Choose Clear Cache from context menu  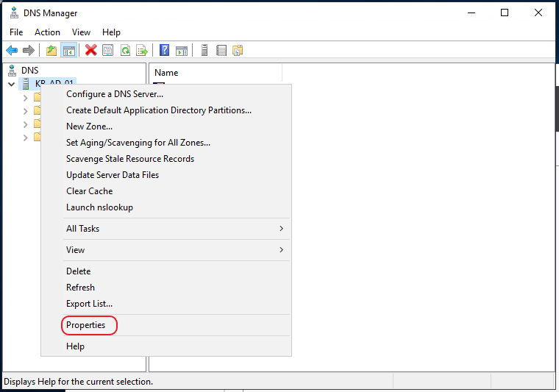pyautogui.click(x=90, y=191)
